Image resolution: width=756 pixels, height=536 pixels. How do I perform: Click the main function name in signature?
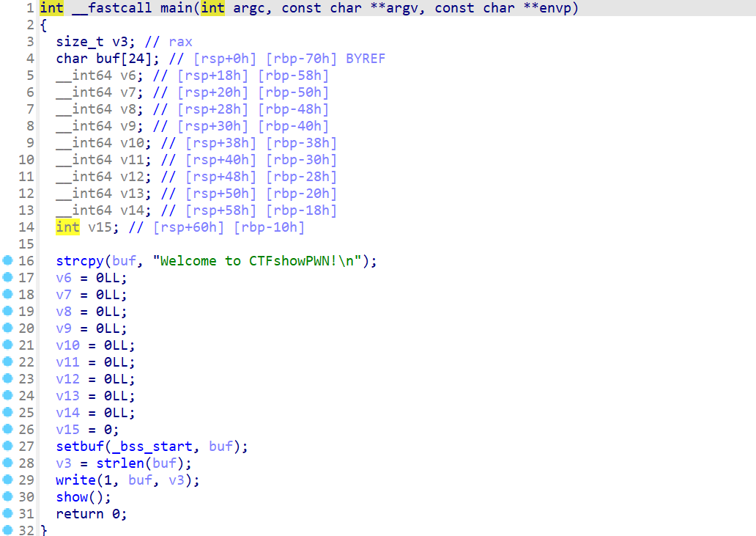click(176, 9)
